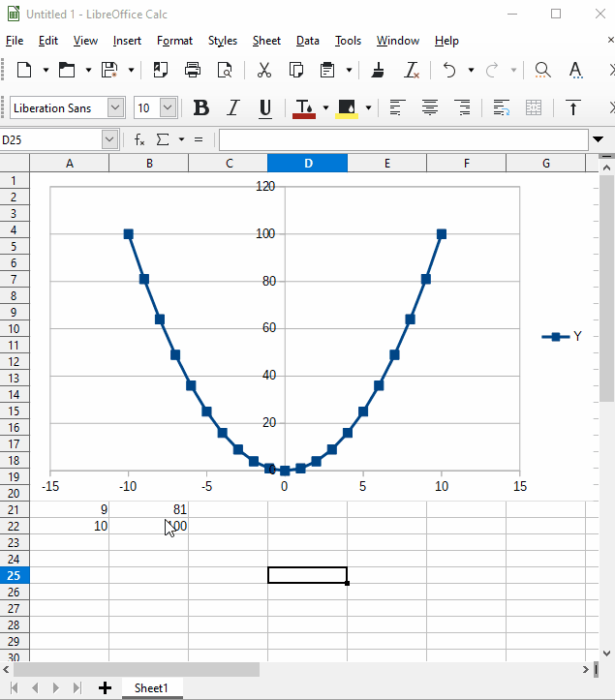
Task: Go to first sheet navigation arrow
Action: (x=14, y=688)
